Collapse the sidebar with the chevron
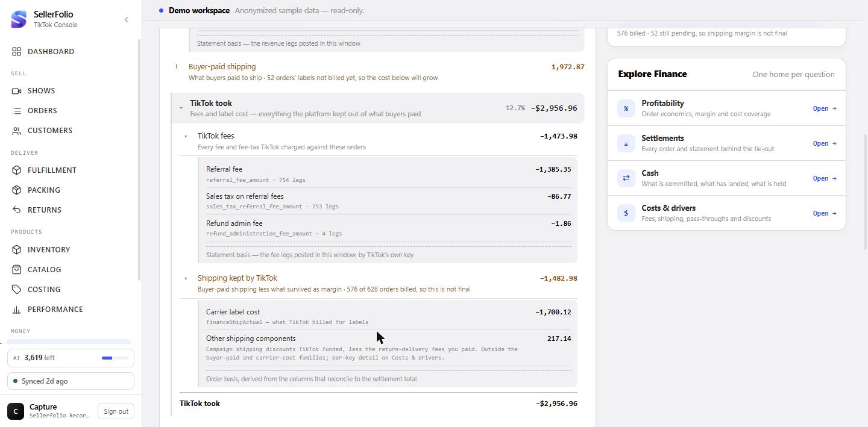Screen dimensions: 868x427 pyautogui.click(x=126, y=20)
